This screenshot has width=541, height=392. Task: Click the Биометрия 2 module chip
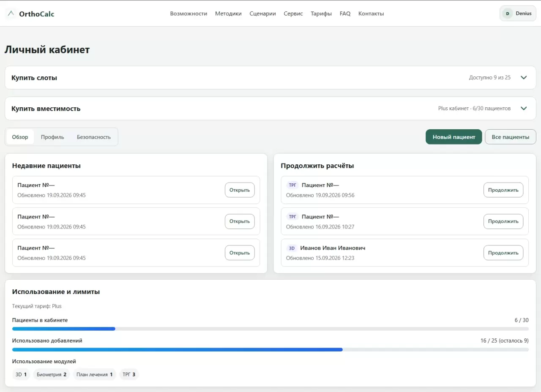pos(52,374)
